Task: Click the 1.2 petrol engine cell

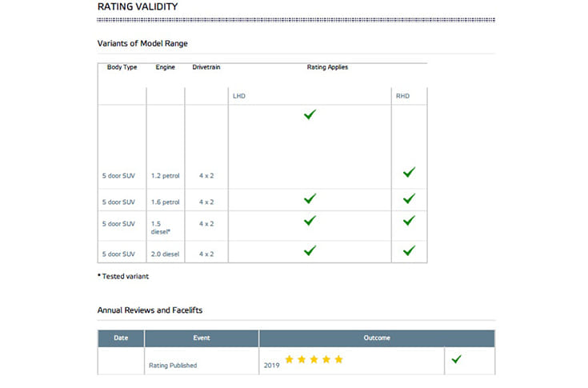Action: point(166,175)
